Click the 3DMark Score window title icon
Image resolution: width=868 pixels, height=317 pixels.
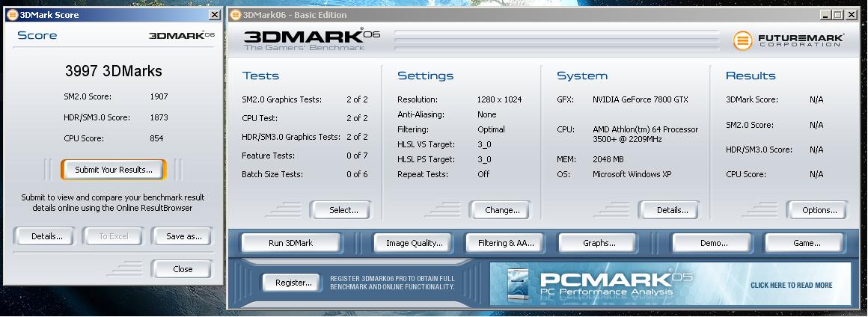coord(12,15)
